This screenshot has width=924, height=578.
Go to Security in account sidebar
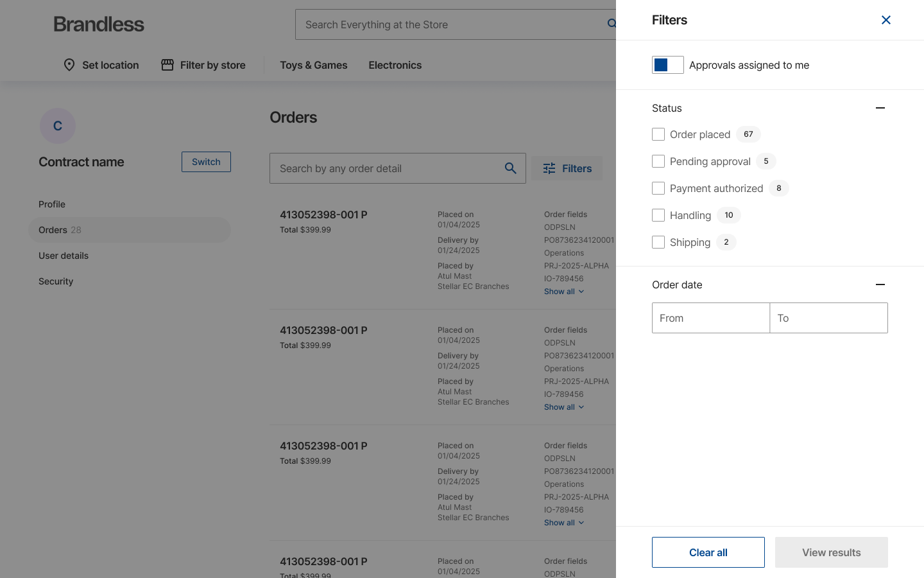pos(56,281)
